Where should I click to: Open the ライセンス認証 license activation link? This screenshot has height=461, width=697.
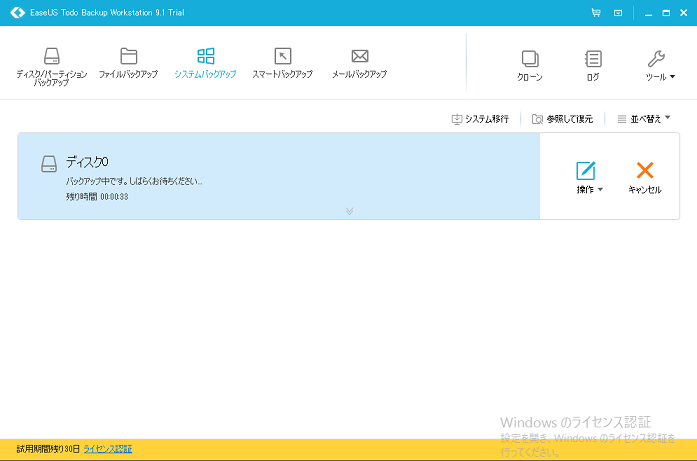tap(107, 449)
